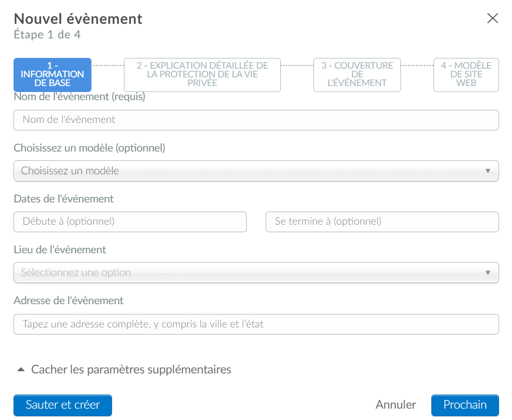Viewport: 512px width, 420px height.
Task: Open the Choisissez un modèle dropdown
Action: [x=256, y=171]
